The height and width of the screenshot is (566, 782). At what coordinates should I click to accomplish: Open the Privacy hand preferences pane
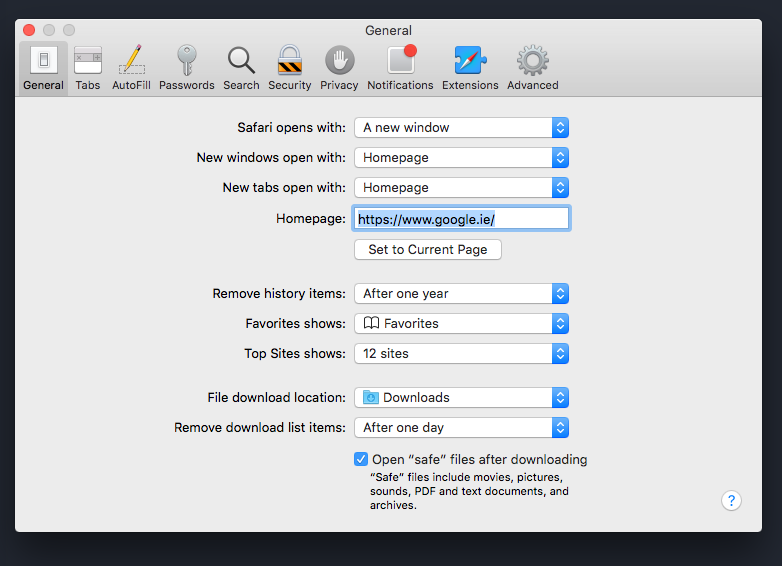(339, 68)
